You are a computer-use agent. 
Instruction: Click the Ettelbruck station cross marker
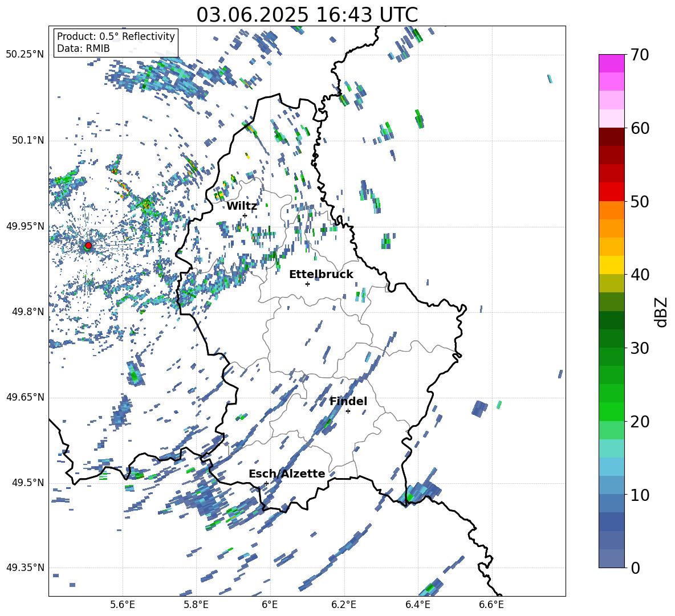click(307, 284)
